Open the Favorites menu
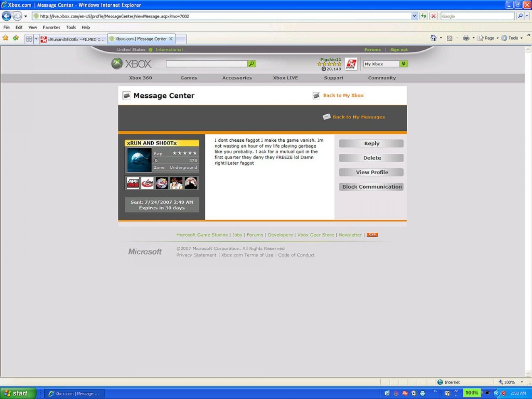 [52, 27]
